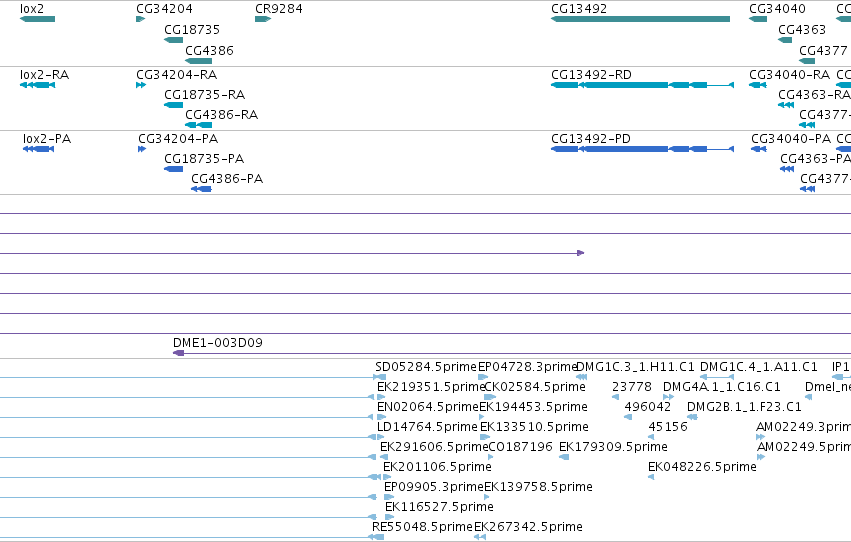Click the CG34040 gene label

click(x=777, y=9)
